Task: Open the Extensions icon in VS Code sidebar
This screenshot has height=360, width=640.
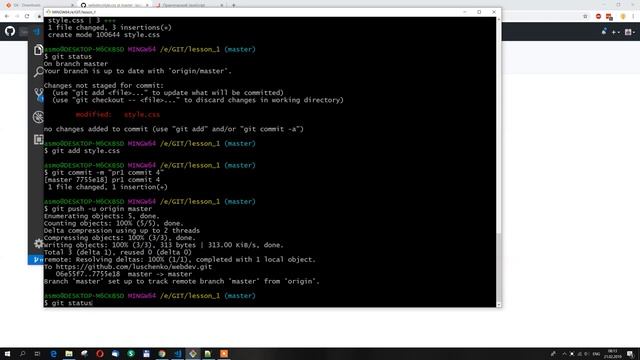Action: [x=38, y=140]
